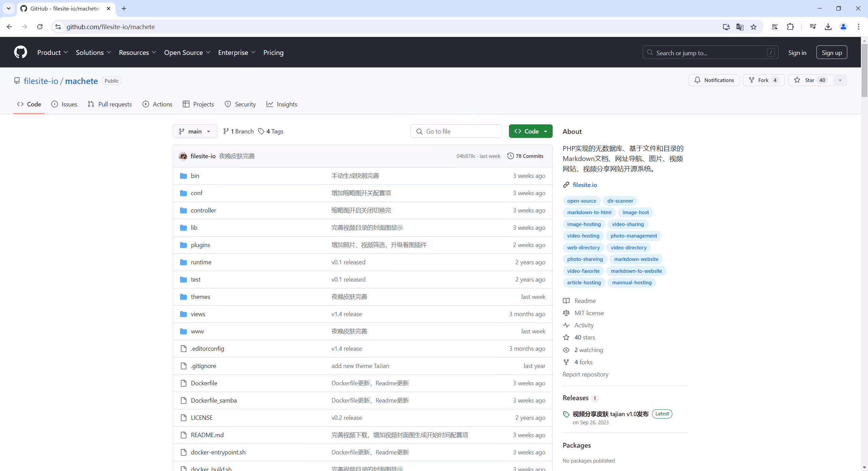
Task: Click the media control toolbar icon
Action: pyautogui.click(x=813, y=27)
